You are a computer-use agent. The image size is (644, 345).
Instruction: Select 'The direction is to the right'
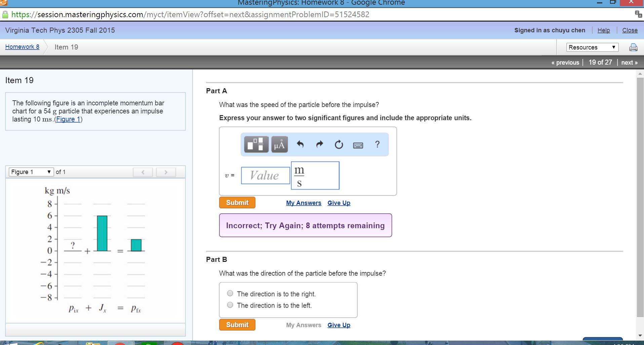(x=230, y=294)
